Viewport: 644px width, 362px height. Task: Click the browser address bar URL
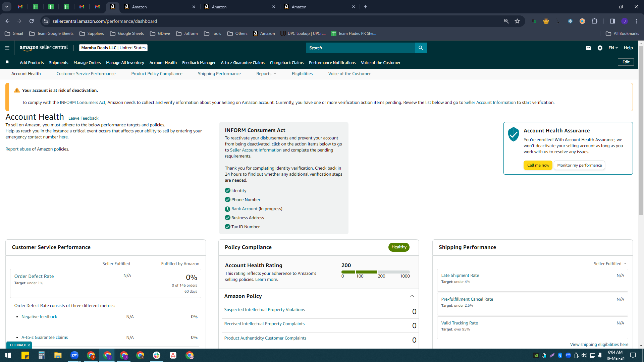click(105, 21)
